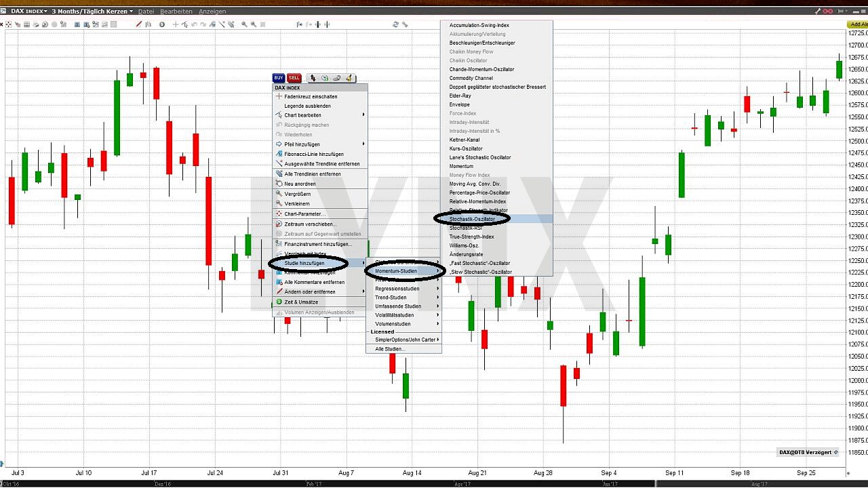Screen dimensions: 868x488
Task: Open the grid display icon
Action: point(26,24)
